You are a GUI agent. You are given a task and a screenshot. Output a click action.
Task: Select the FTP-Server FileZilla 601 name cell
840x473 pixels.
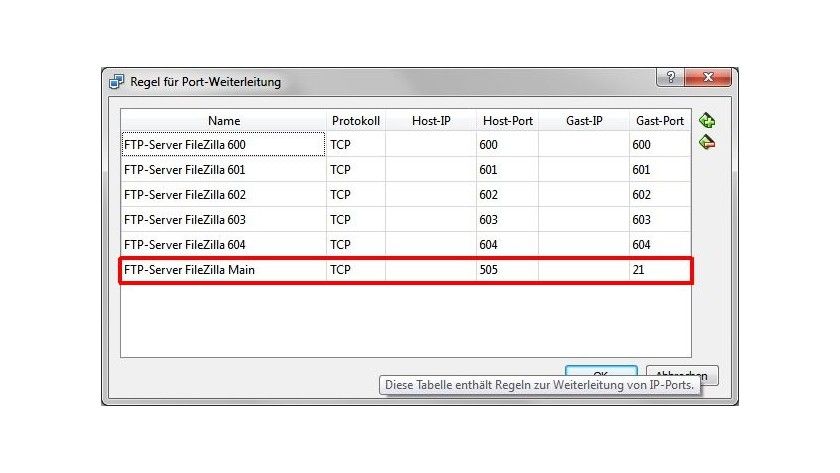pos(223,169)
